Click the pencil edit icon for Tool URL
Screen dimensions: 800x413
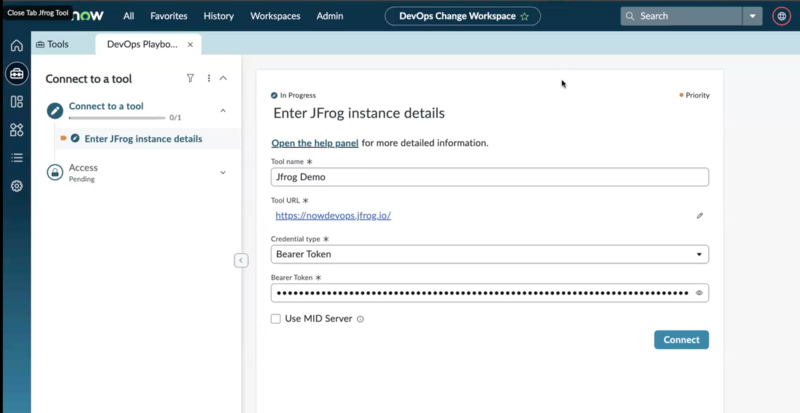[x=699, y=215]
